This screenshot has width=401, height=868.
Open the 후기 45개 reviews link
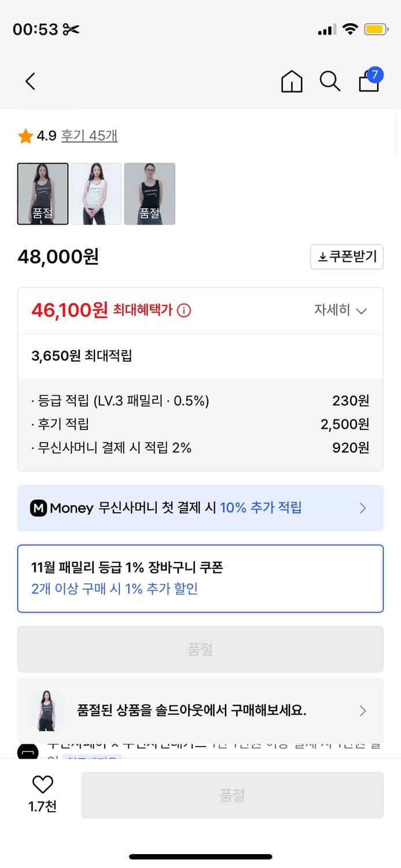[89, 135]
